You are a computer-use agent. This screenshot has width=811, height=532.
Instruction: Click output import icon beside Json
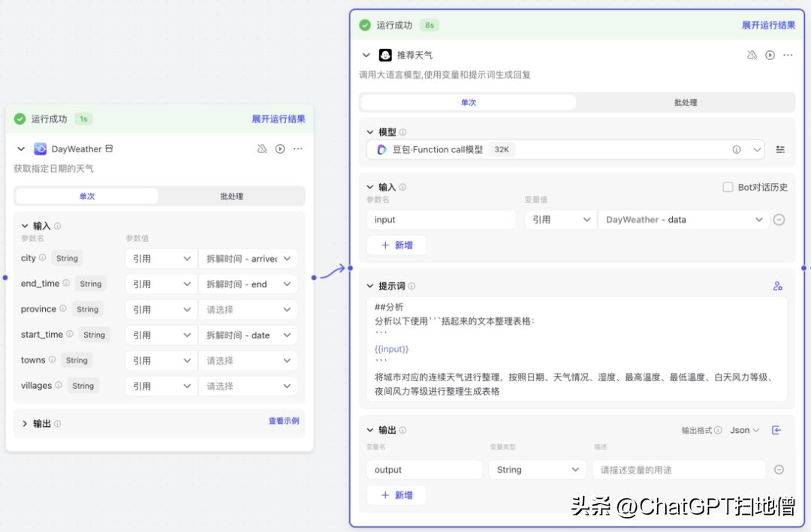point(776,430)
